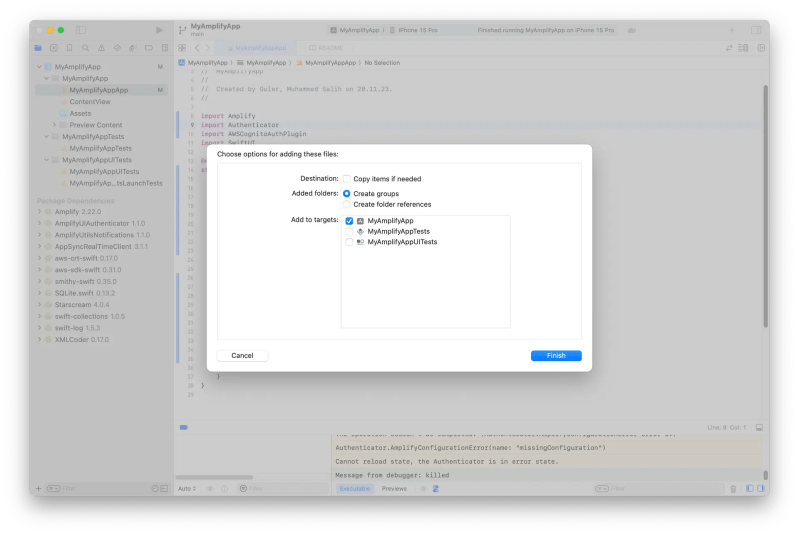Toggle Copy items if needed checkbox

click(347, 179)
